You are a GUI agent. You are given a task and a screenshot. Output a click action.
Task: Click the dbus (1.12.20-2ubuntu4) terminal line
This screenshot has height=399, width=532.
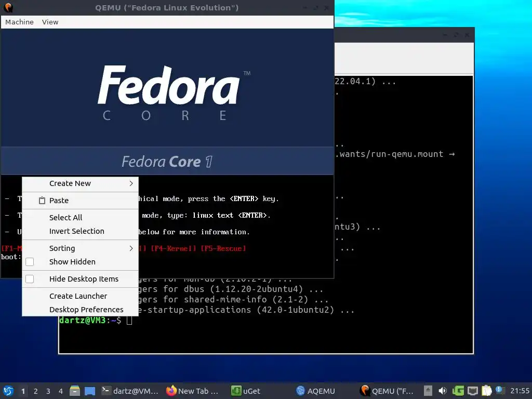(230, 289)
